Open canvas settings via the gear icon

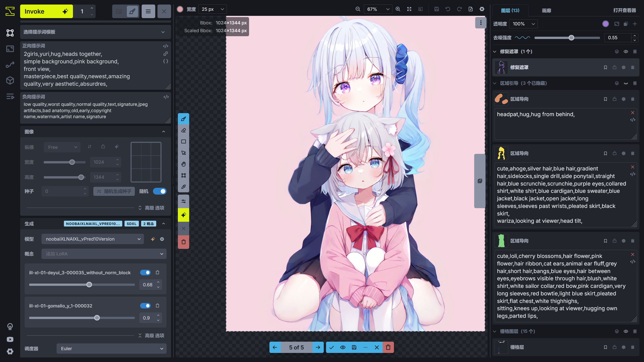click(x=482, y=9)
